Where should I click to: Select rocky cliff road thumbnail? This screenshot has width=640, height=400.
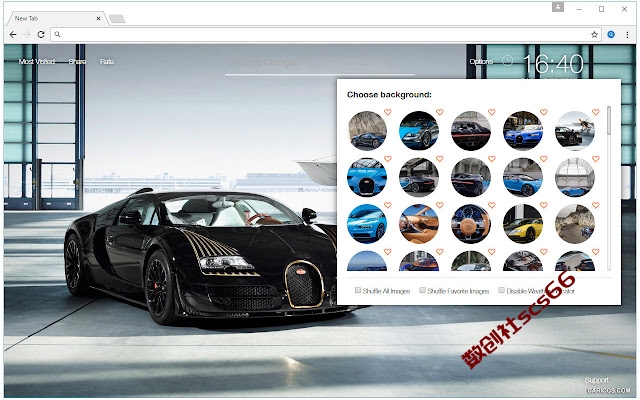pyautogui.click(x=575, y=224)
